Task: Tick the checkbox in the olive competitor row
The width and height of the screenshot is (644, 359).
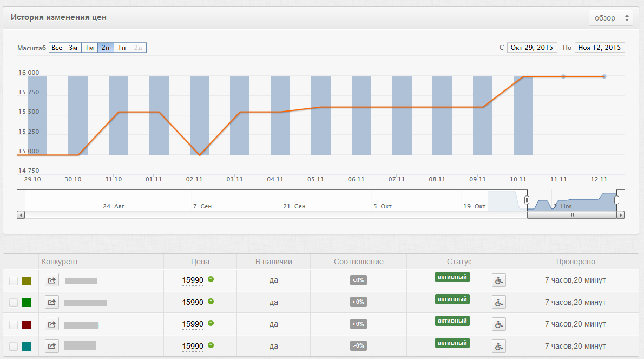Action: (14, 280)
